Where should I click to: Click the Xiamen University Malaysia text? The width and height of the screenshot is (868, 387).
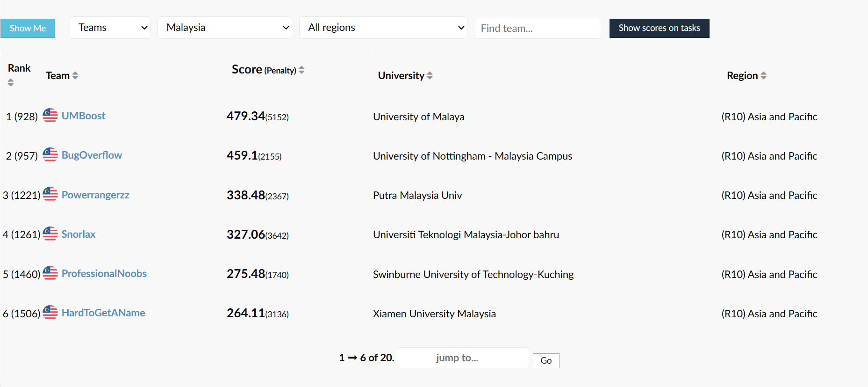click(x=434, y=314)
